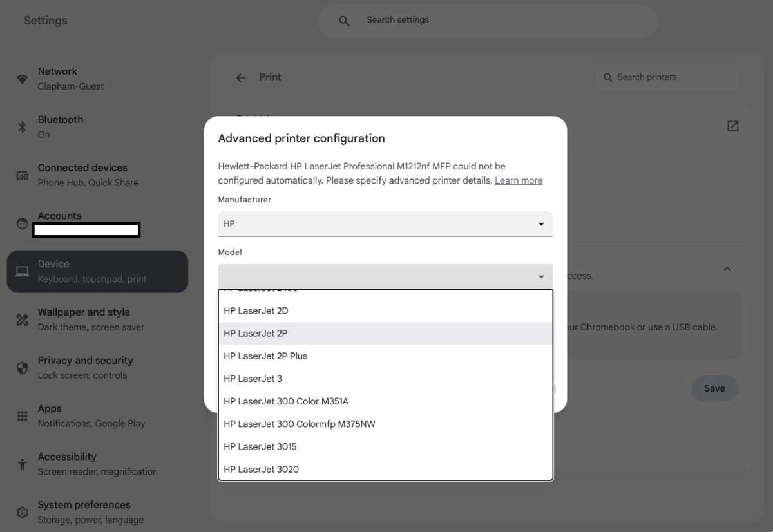The height and width of the screenshot is (532, 773).
Task: Open the Manufacturer dropdown showing HP
Action: (385, 223)
